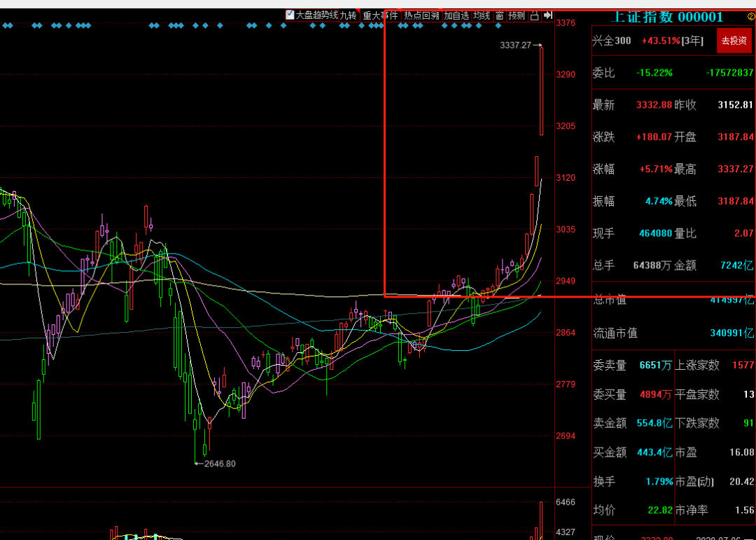756x540 pixels.
Task: Click the 市盈(动) value 20.42
Action: (x=741, y=482)
